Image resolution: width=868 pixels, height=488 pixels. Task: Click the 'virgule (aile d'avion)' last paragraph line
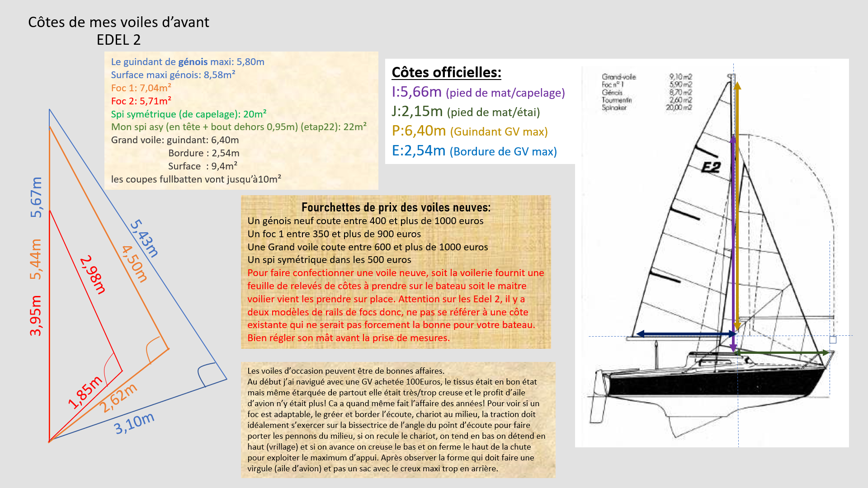373,469
